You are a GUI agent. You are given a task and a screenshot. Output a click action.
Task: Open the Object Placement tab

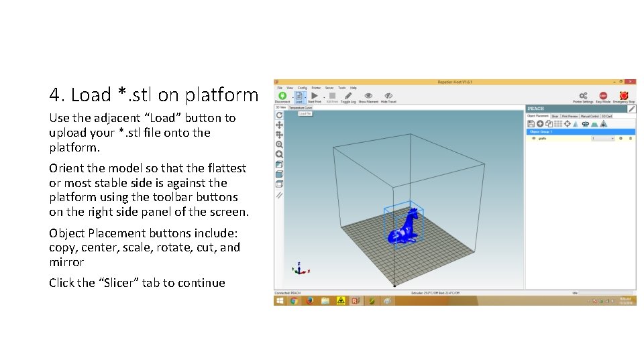[x=537, y=116]
